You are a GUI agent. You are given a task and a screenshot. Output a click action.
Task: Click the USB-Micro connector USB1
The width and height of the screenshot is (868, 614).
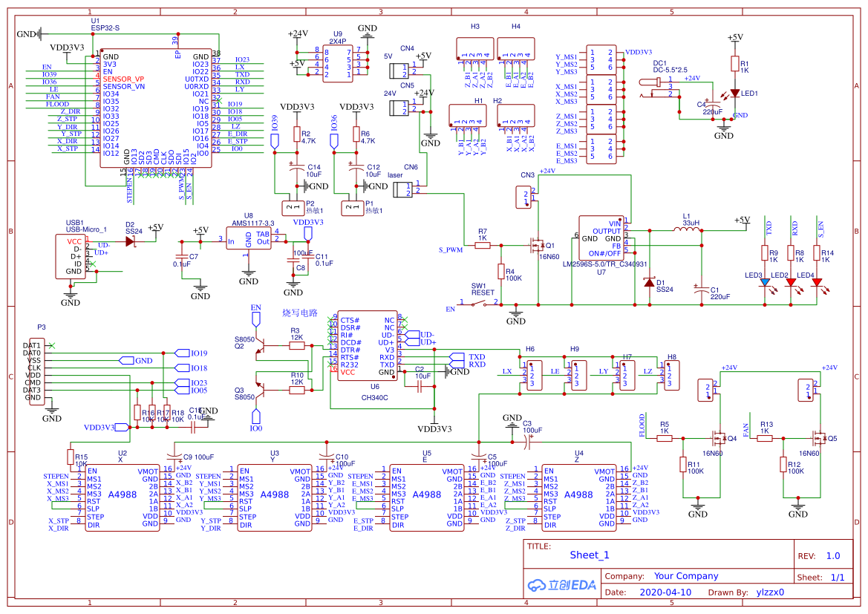point(71,256)
